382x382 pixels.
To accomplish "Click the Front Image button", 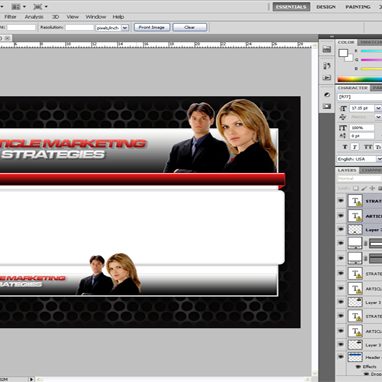I will (152, 27).
